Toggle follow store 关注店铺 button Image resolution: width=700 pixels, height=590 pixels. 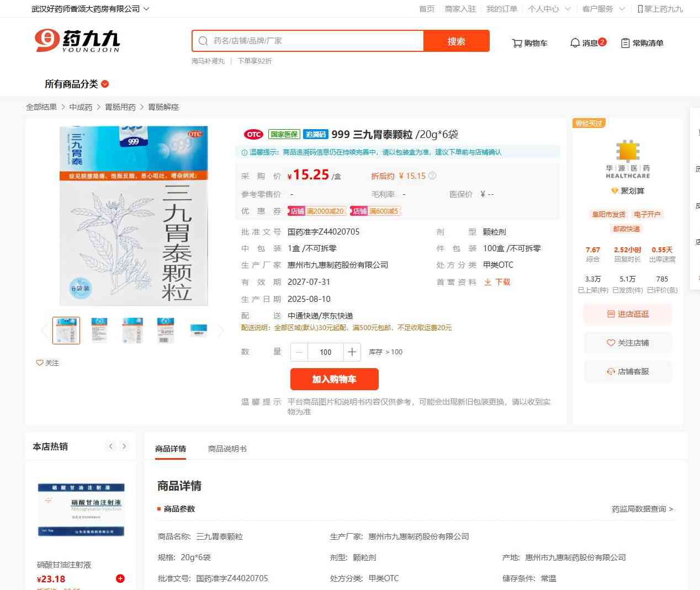tap(628, 343)
